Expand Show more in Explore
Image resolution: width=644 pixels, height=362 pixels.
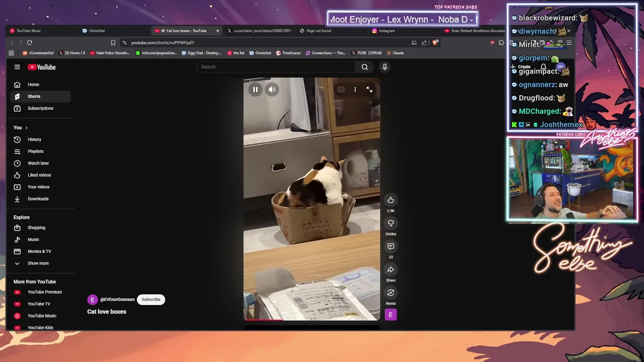point(40,263)
